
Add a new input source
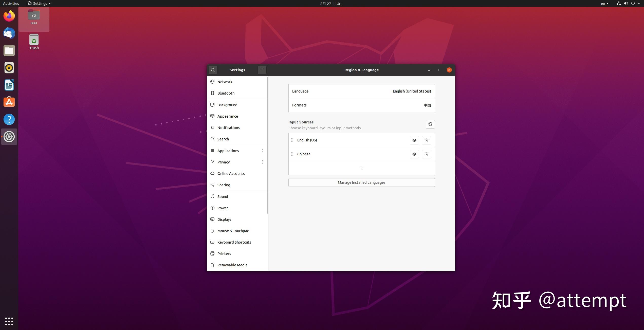pyautogui.click(x=361, y=168)
